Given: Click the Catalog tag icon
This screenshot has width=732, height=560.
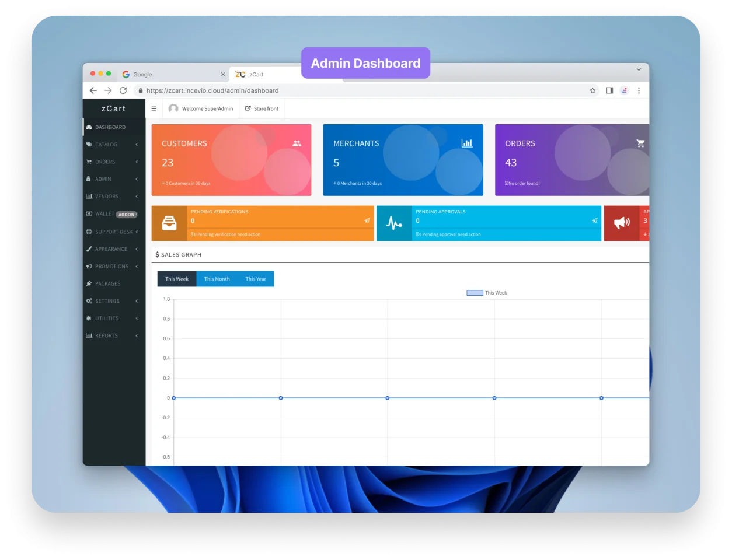Looking at the screenshot, I should point(89,144).
